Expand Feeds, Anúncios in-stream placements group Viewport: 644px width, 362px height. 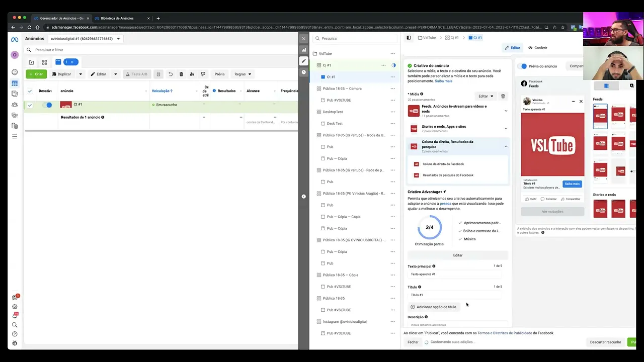(x=506, y=111)
